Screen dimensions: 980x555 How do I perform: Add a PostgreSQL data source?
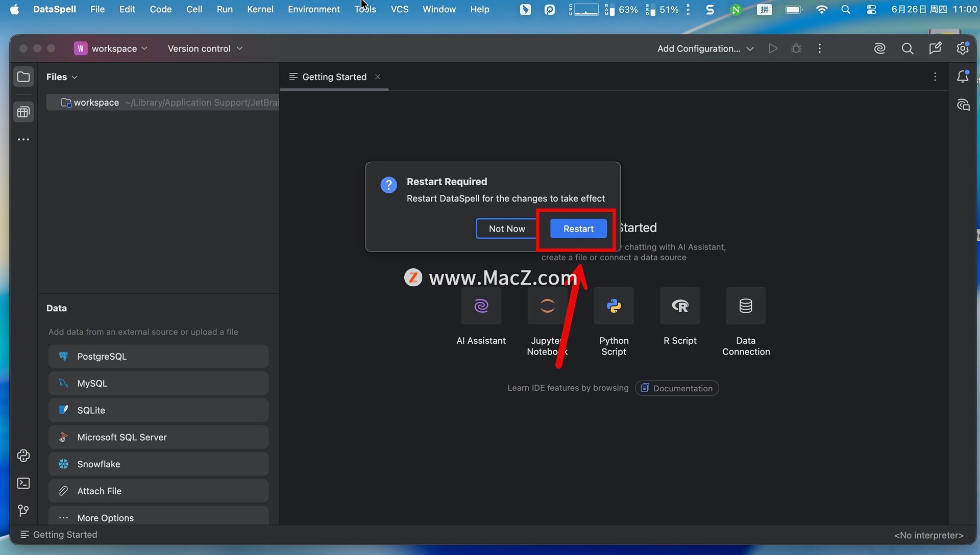pyautogui.click(x=158, y=357)
